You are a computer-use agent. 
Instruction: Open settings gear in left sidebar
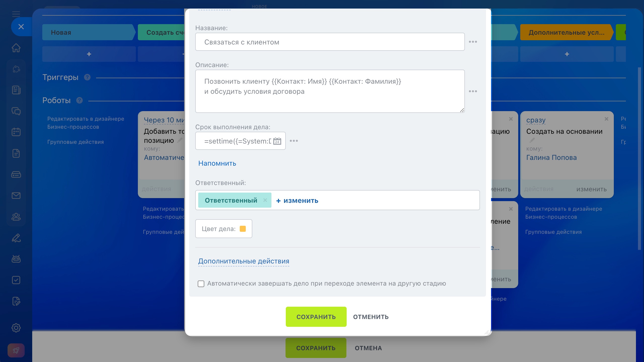coord(16,328)
